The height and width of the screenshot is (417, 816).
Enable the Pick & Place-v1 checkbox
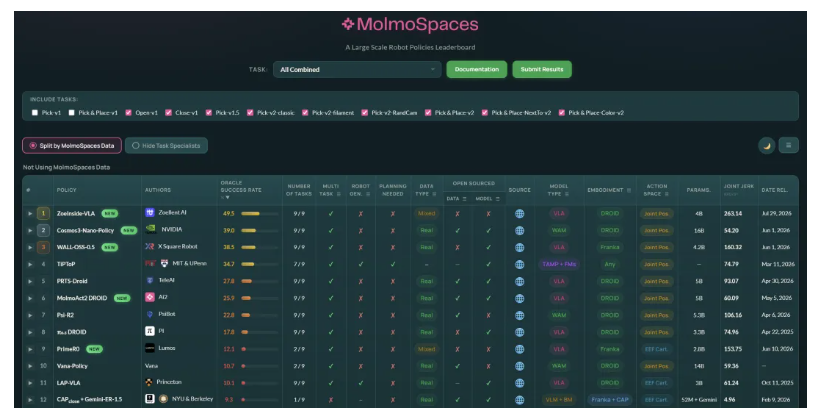click(x=72, y=112)
